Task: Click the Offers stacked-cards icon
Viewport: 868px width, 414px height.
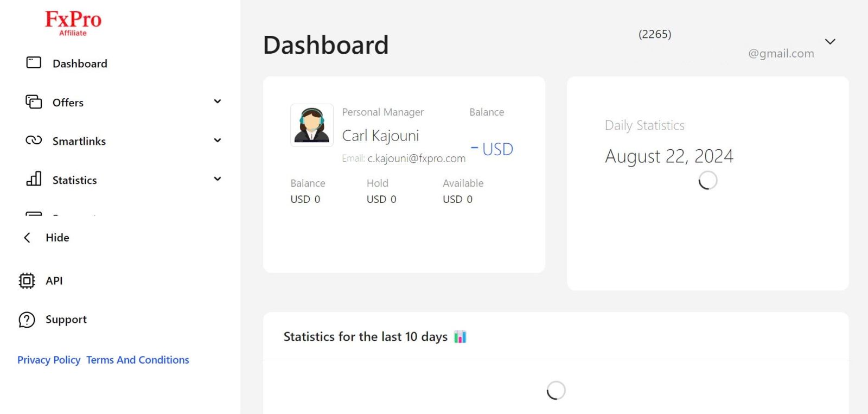Action: tap(34, 102)
